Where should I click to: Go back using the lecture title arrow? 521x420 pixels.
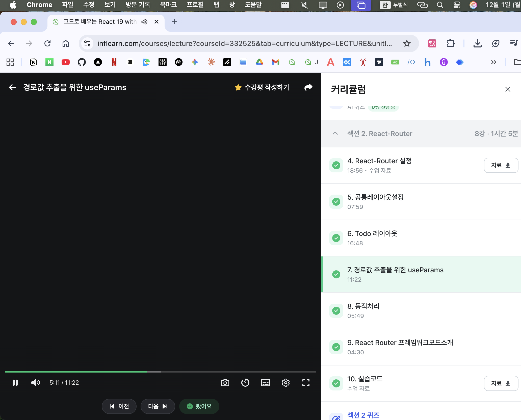(12, 87)
